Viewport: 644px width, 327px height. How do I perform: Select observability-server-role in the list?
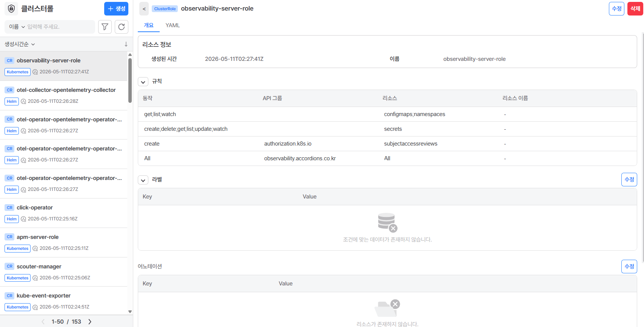pos(64,66)
